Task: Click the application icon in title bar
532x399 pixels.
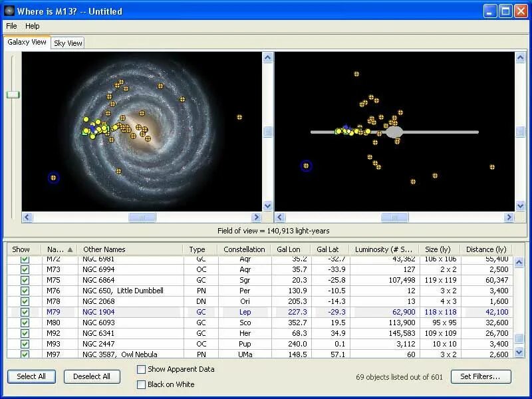Action: point(9,11)
